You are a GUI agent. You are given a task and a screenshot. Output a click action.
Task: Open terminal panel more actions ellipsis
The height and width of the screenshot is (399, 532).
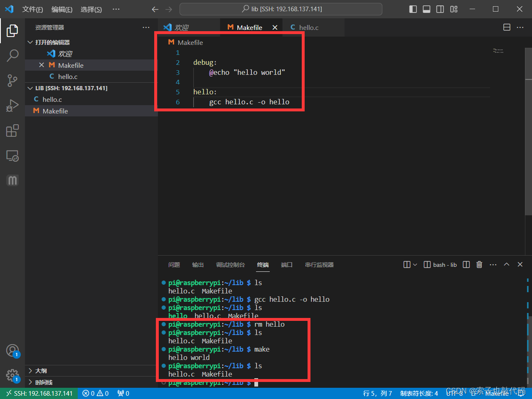tap(493, 265)
